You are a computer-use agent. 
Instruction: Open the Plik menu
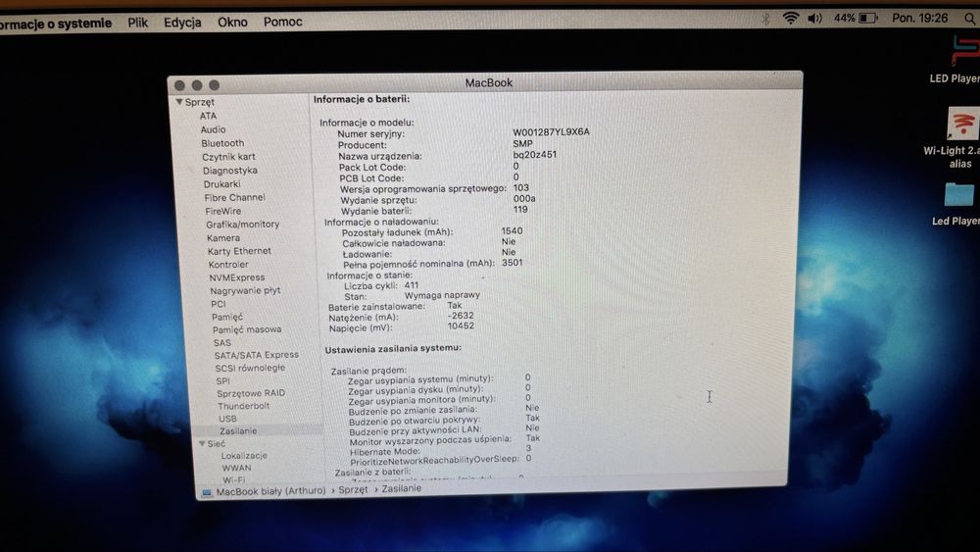tap(137, 23)
